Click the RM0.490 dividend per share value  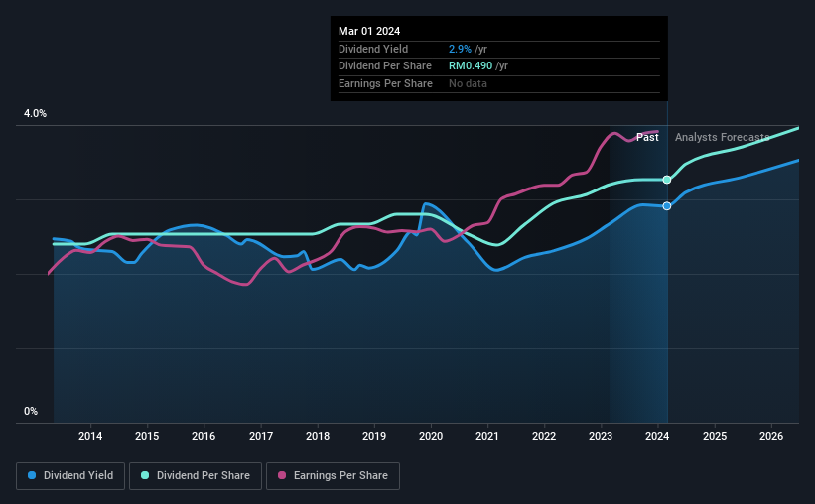[471, 66]
